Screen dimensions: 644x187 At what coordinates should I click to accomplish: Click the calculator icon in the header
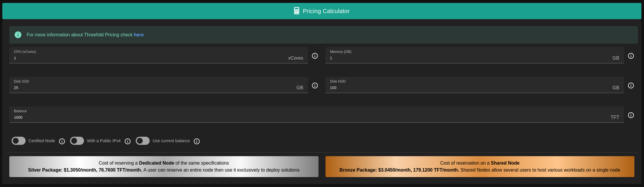click(x=296, y=11)
